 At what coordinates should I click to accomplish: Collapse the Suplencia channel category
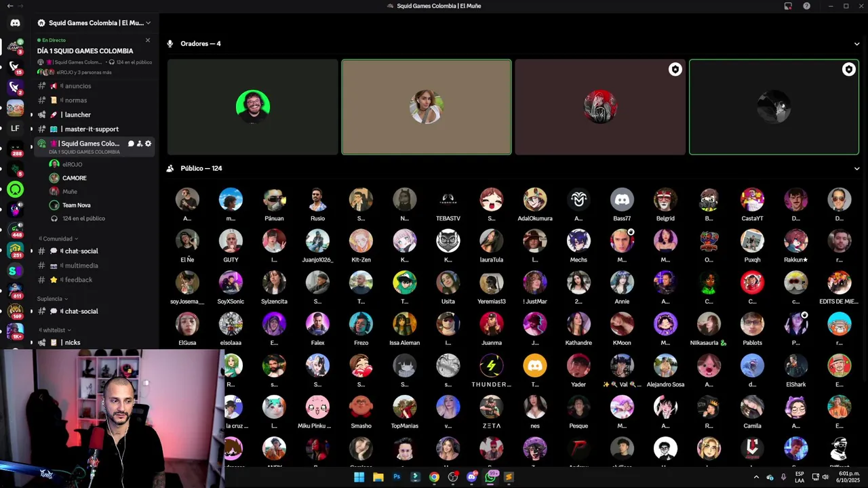[x=53, y=299]
